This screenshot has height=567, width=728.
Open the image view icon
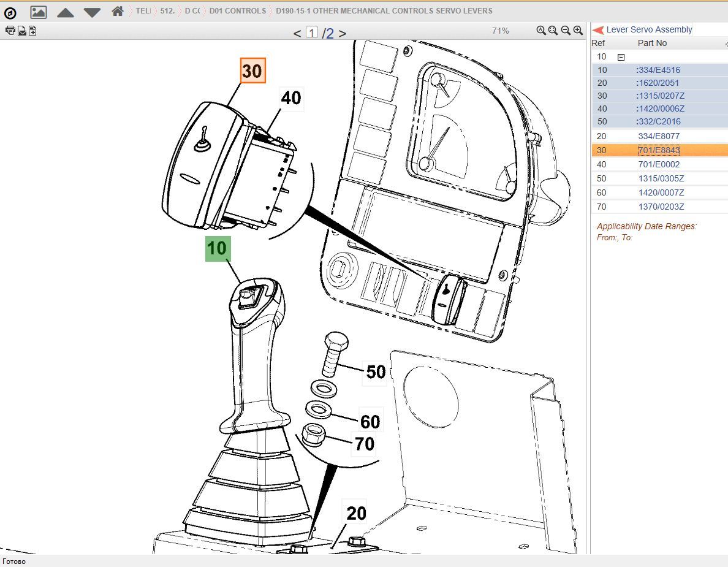(x=38, y=12)
